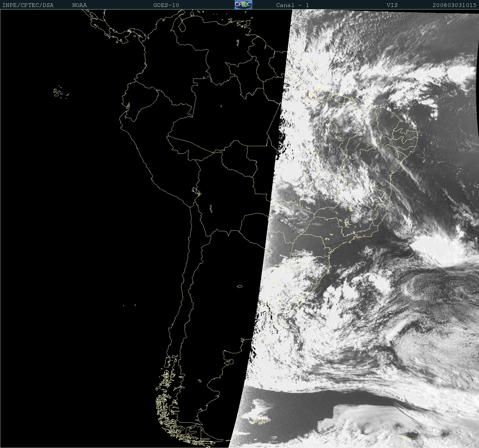Click the VIS channel label
479x448 pixels.
pos(392,5)
